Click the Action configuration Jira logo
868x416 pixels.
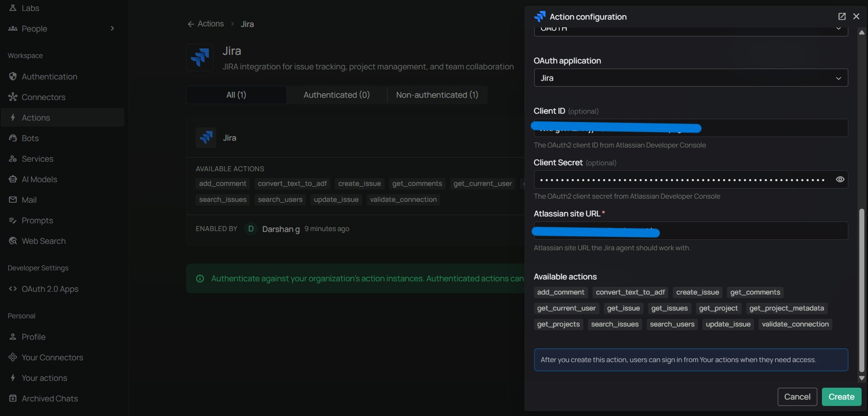540,16
